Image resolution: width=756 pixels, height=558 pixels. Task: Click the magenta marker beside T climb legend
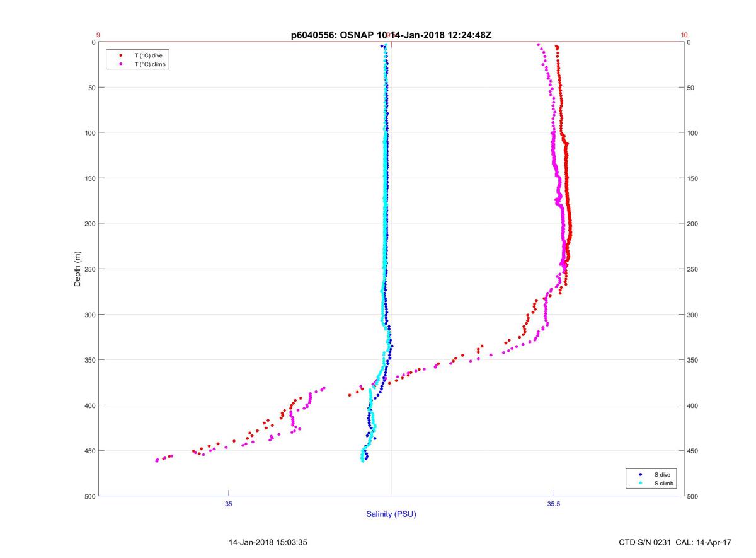click(120, 64)
